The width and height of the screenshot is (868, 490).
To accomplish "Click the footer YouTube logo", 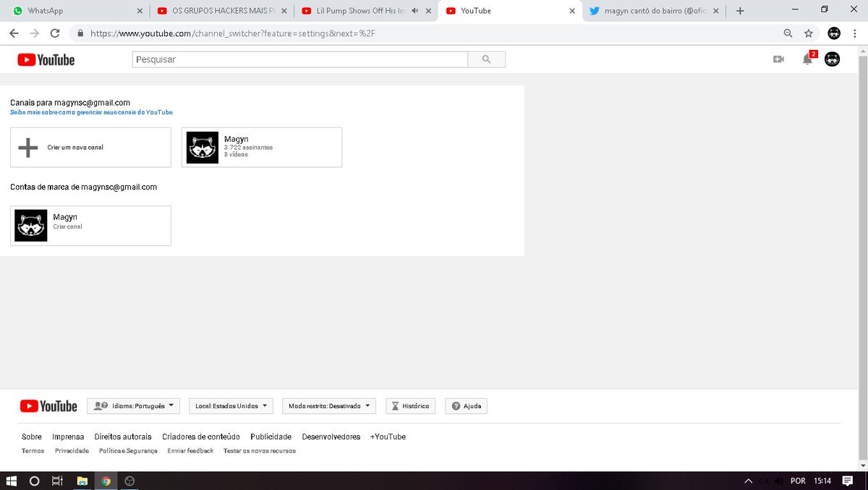I will click(x=48, y=406).
